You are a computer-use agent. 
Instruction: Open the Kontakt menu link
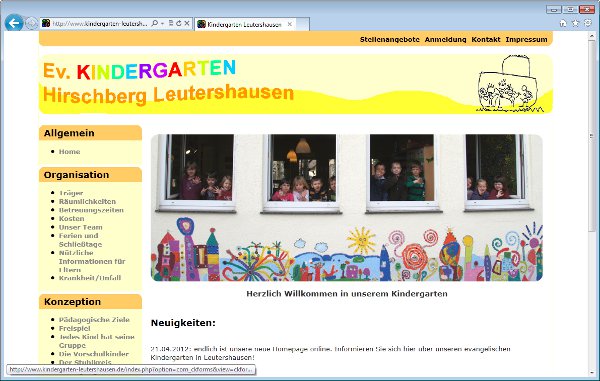pyautogui.click(x=486, y=39)
